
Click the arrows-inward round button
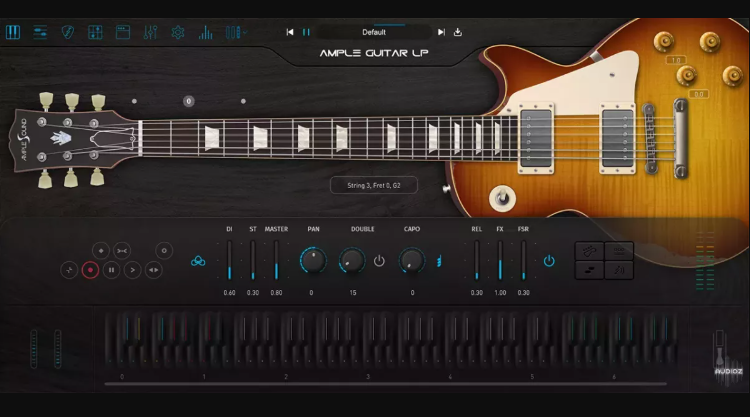(x=122, y=251)
